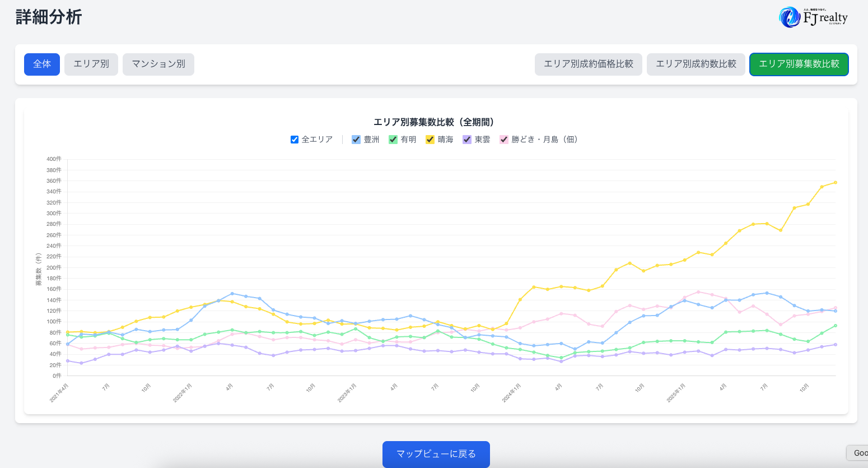Click the 豊洲 blue peak near 2022 4月
Screen dimensions: 868x468
click(232, 293)
